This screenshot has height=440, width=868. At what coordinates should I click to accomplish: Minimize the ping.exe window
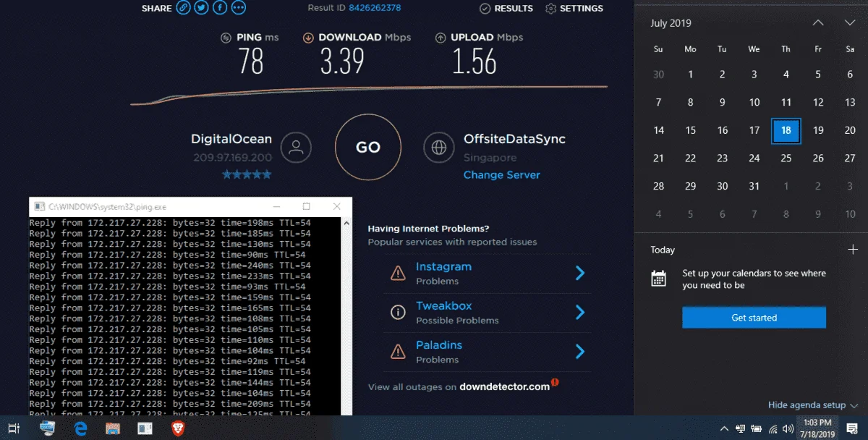pyautogui.click(x=278, y=206)
